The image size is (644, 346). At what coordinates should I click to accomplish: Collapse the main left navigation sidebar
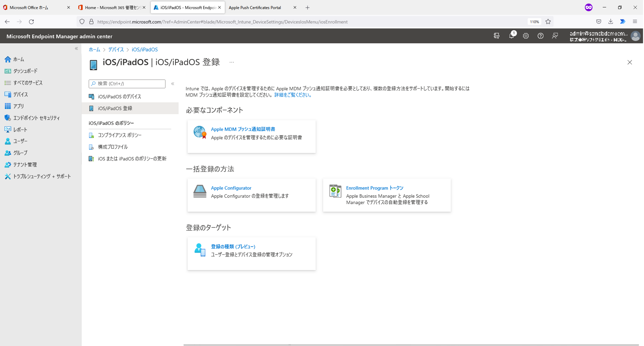76,48
